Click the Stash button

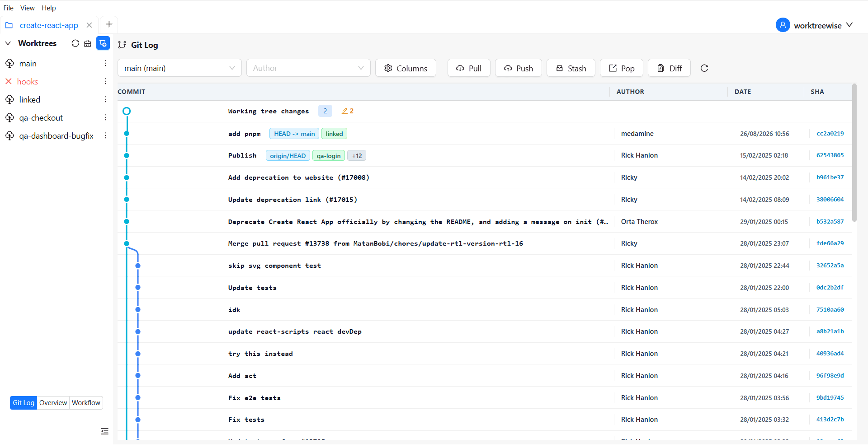pyautogui.click(x=571, y=68)
